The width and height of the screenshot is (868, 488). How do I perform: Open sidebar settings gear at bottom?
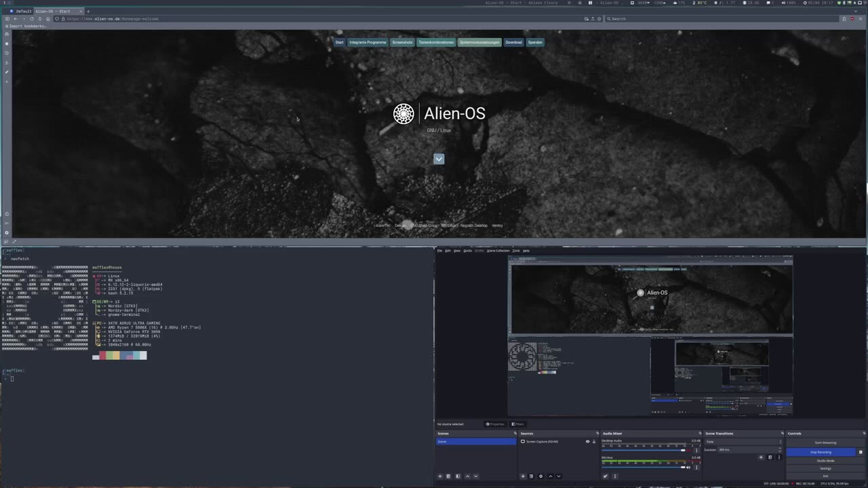point(7,232)
